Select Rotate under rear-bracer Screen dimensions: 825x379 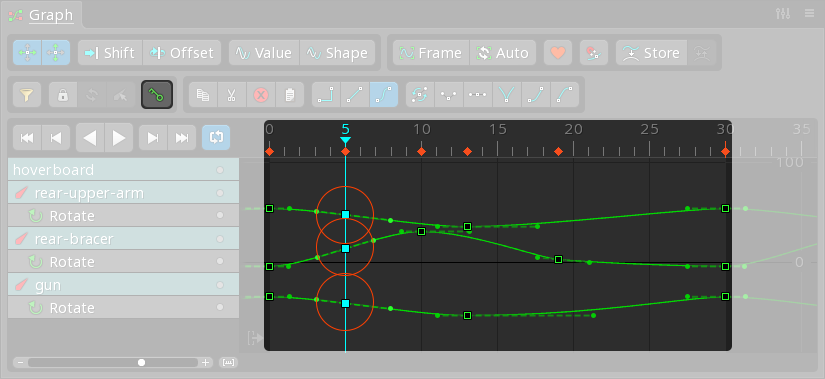point(124,262)
